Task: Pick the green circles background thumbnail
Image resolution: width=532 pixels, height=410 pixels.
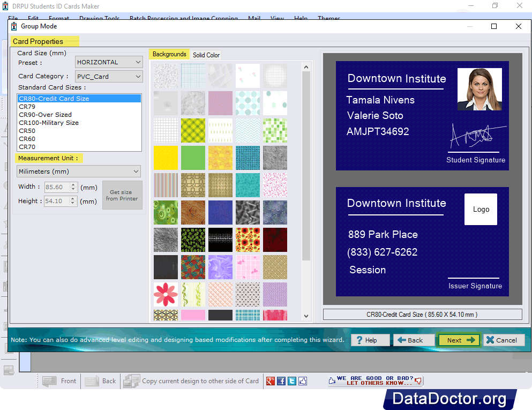Action: coord(166,212)
